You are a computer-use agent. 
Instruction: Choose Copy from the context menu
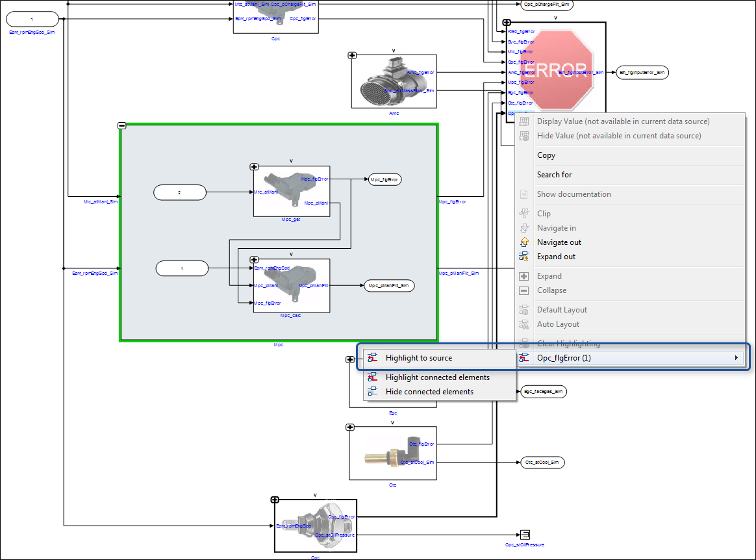point(546,155)
